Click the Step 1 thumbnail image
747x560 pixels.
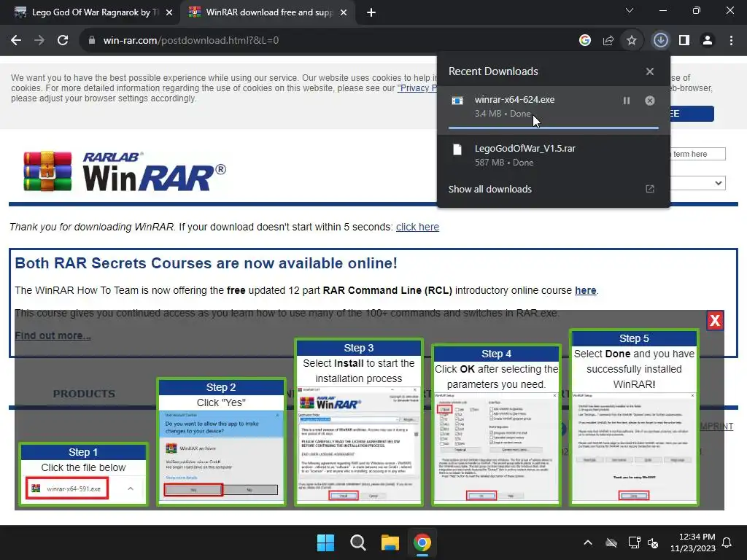[83, 474]
